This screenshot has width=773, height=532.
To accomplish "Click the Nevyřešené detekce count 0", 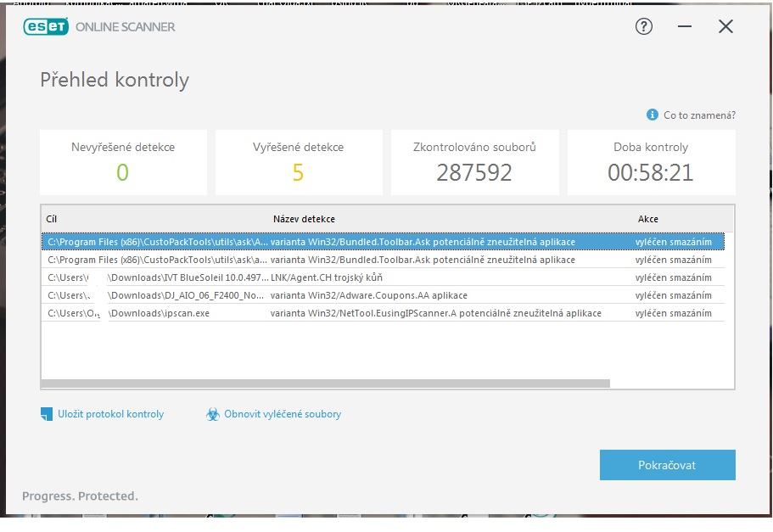I will 122,172.
